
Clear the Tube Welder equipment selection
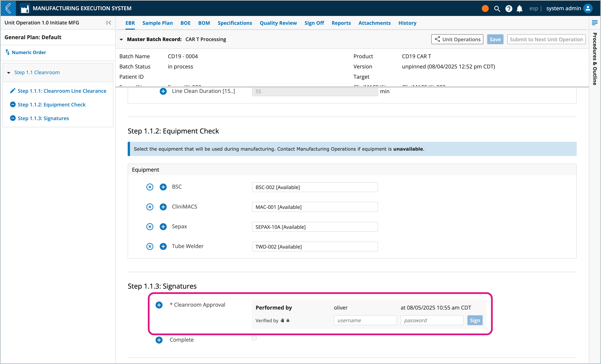point(150,246)
